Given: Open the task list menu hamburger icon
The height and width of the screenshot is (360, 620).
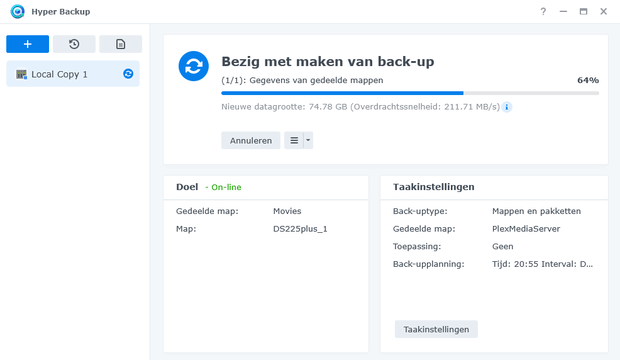Looking at the screenshot, I should pyautogui.click(x=294, y=140).
